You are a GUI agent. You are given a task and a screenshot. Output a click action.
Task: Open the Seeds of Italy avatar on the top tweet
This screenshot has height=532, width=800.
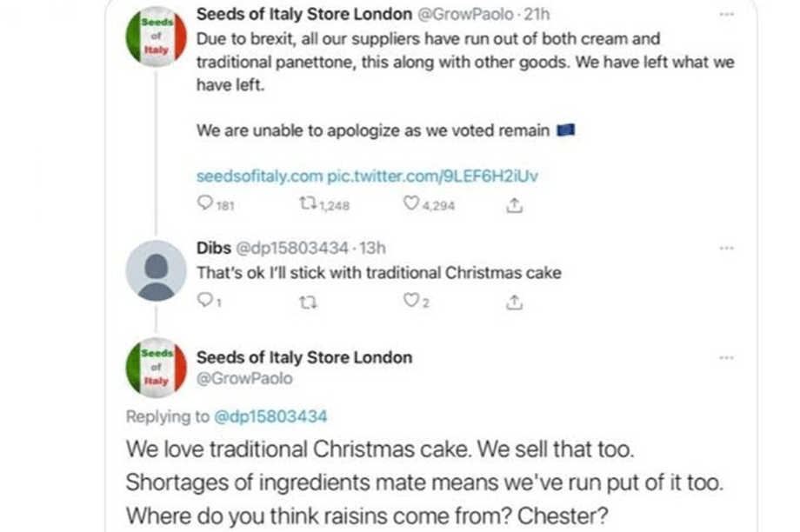click(x=157, y=37)
